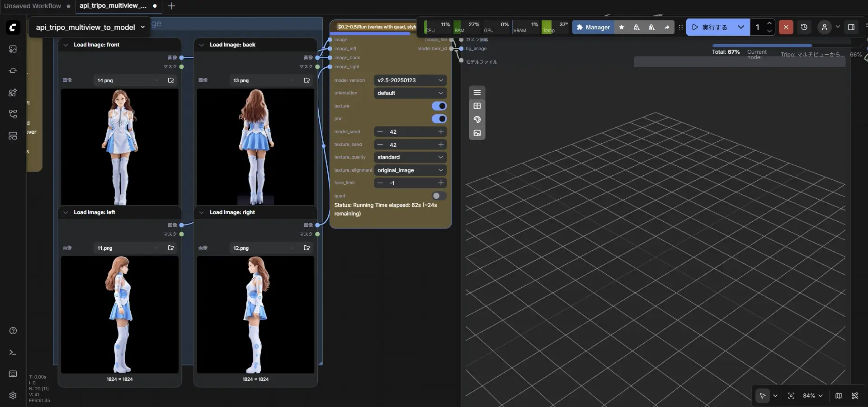Collapse the Load Image: front node
Viewport: 868px width, 407px height.
pos(66,45)
